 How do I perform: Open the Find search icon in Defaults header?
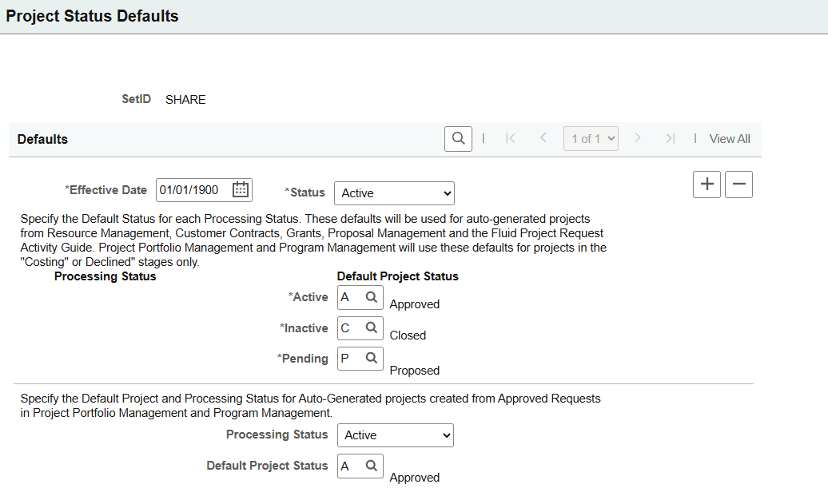click(458, 138)
